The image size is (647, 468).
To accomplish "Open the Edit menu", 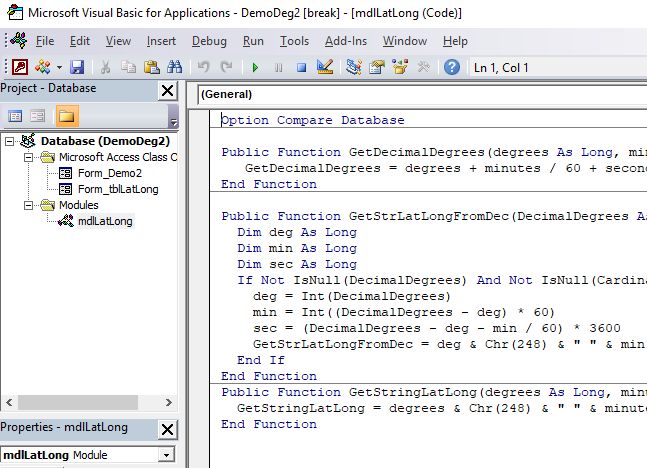I will pos(80,41).
